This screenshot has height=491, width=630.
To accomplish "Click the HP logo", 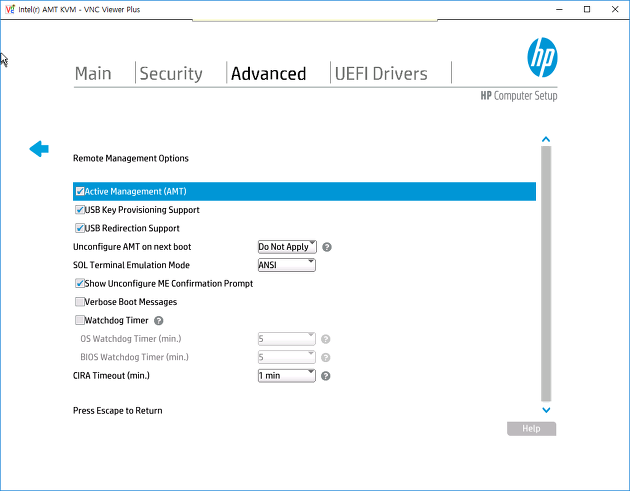I will click(x=542, y=57).
